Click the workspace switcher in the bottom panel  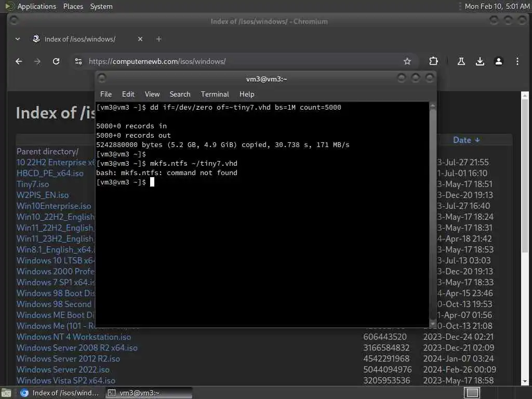pyautogui.click(x=472, y=393)
